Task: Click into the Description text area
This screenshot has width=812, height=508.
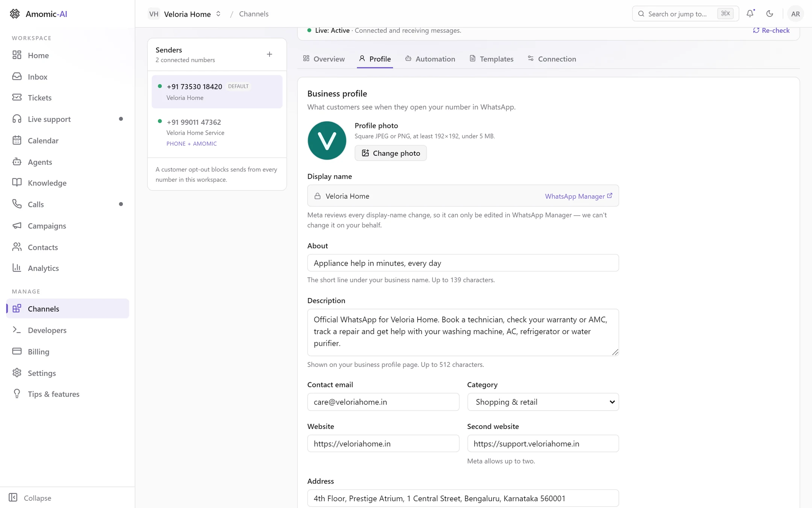Action: [x=463, y=332]
